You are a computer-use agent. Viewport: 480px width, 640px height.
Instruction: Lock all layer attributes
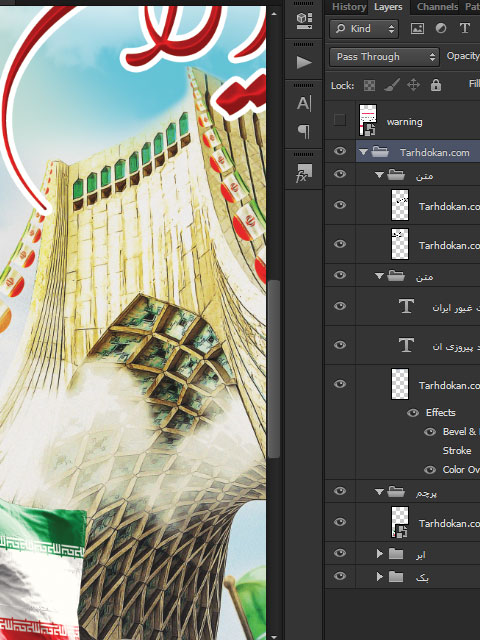point(436,85)
